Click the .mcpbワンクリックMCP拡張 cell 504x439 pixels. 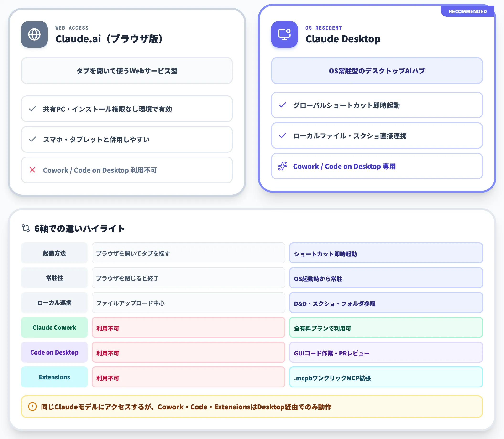pyautogui.click(x=386, y=377)
